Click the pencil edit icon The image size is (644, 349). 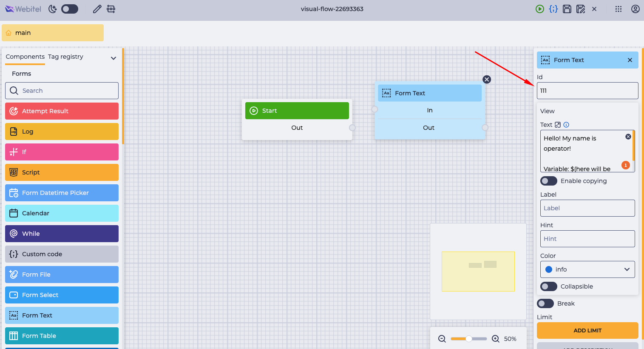click(97, 9)
